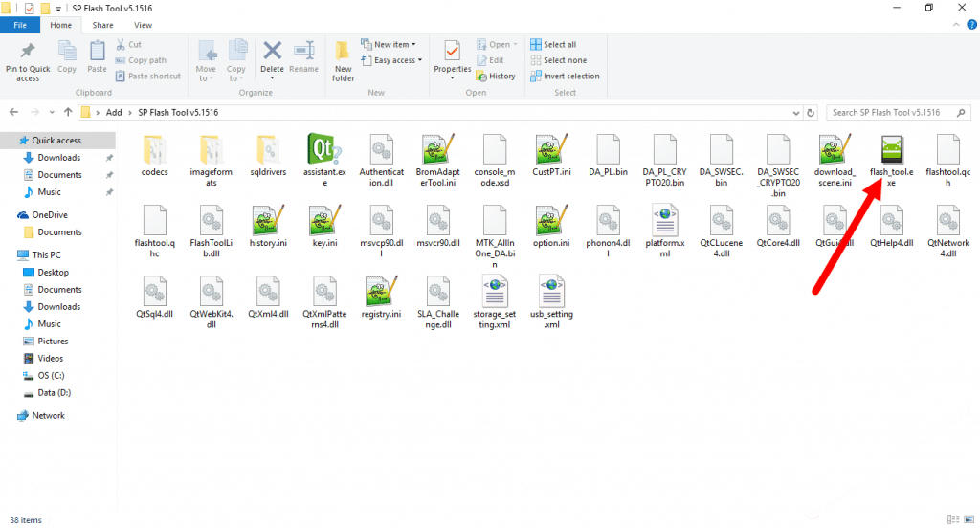Refresh the current folder view
980x529 pixels.
(811, 113)
